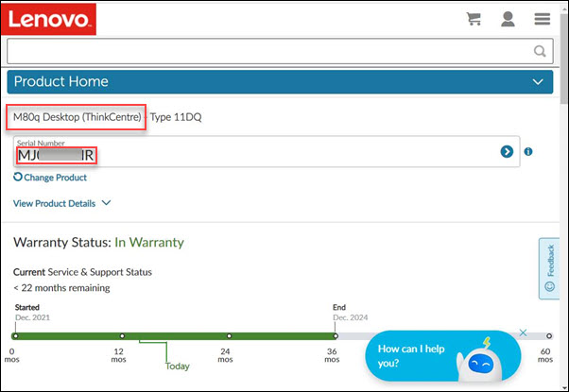Click the Serial Number input field
This screenshot has width=569, height=392.
click(x=267, y=151)
